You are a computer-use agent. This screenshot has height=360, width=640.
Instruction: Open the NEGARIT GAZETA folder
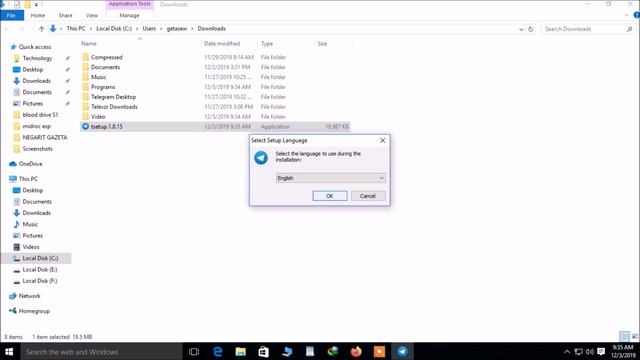(44, 138)
